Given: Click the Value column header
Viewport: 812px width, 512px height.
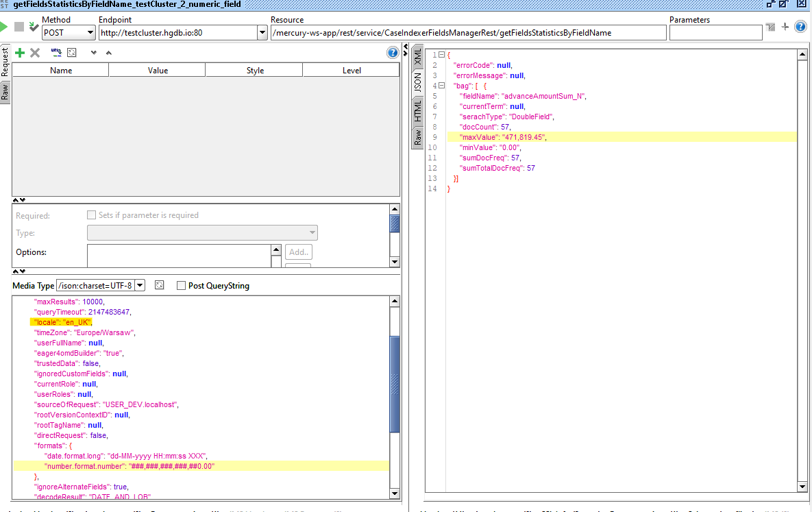Looking at the screenshot, I should pos(158,71).
